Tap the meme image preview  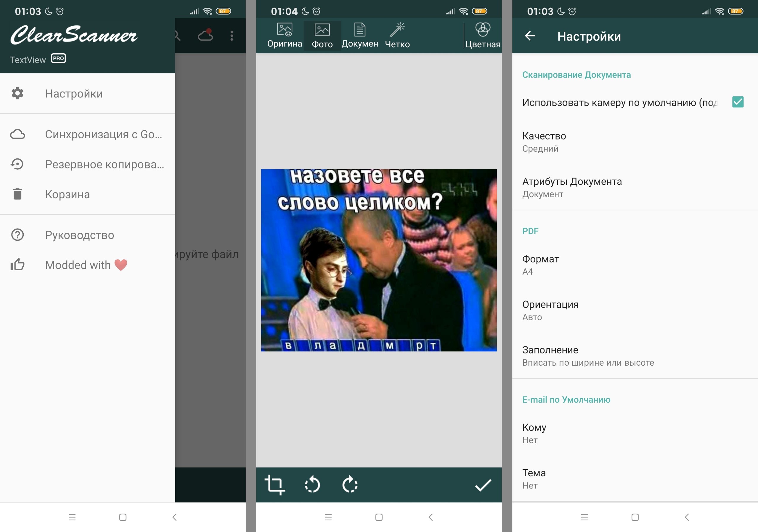coord(379,260)
